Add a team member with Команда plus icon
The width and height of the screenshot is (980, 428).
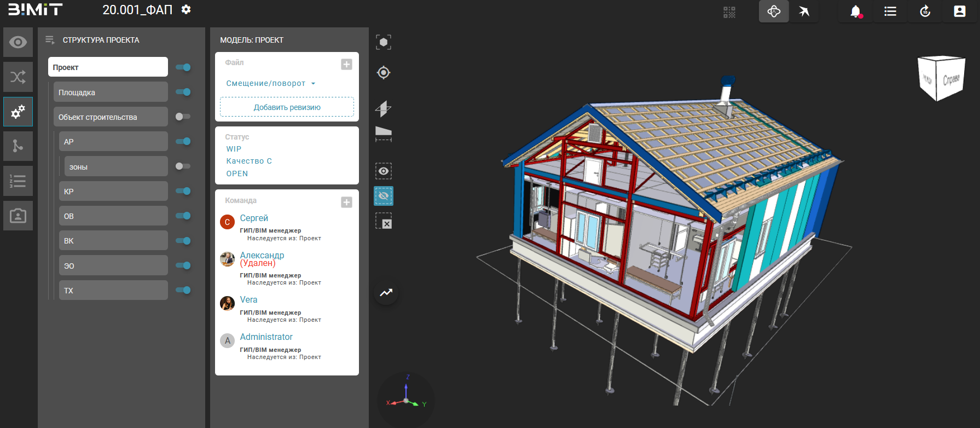tap(346, 203)
